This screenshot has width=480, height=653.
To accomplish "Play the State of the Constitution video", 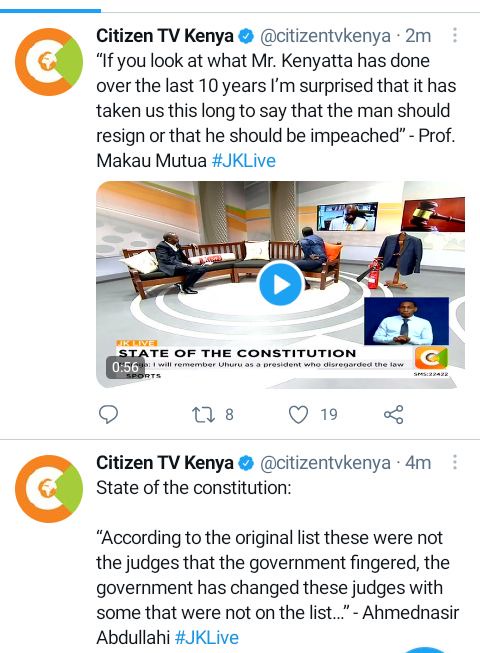I will (280, 284).
